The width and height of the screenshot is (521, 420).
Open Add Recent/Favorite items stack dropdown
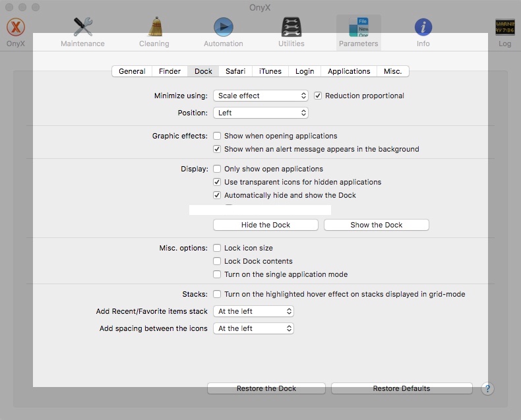click(x=253, y=311)
